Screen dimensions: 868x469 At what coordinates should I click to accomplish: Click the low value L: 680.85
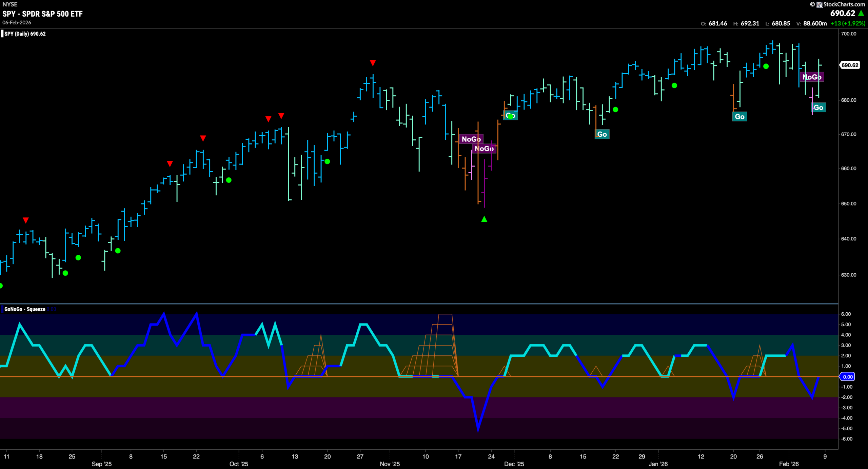[x=777, y=23]
